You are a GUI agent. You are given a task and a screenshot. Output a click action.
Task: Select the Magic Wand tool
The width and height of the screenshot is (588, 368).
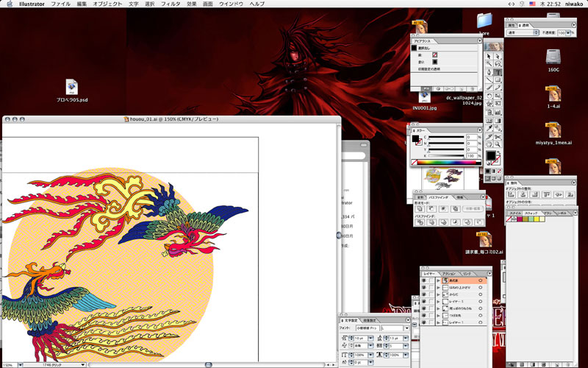489,64
